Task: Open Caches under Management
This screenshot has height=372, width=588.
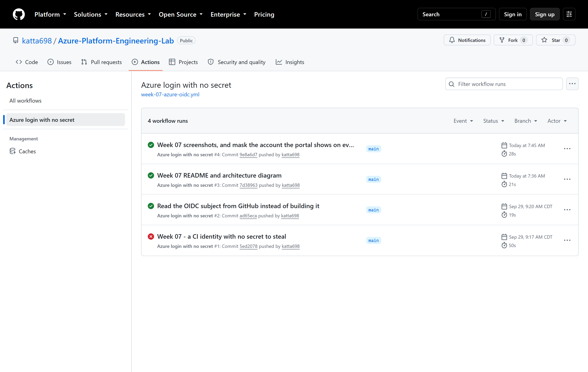Action: click(x=65, y=151)
